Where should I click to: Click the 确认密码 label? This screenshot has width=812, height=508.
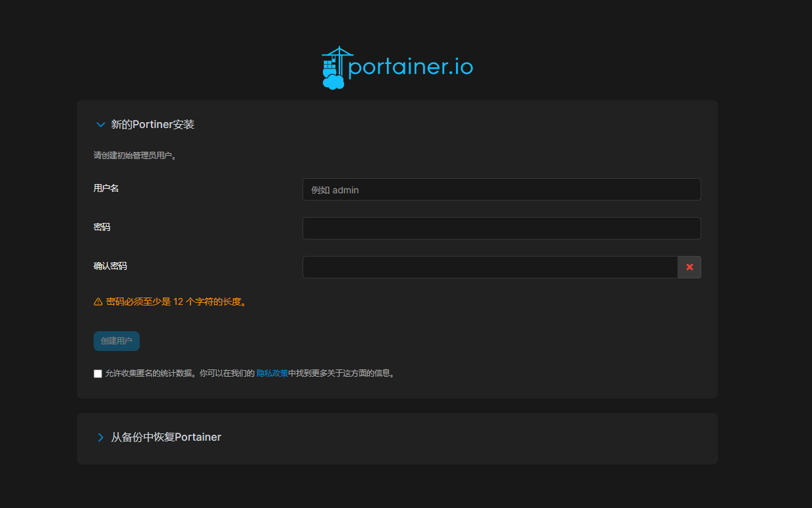pyautogui.click(x=110, y=266)
